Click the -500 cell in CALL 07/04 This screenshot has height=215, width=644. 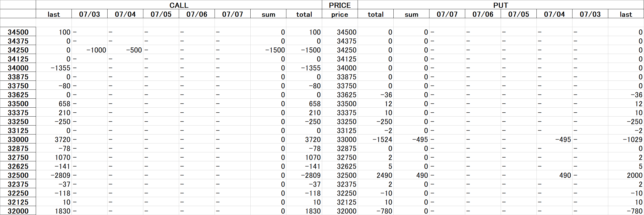point(125,50)
